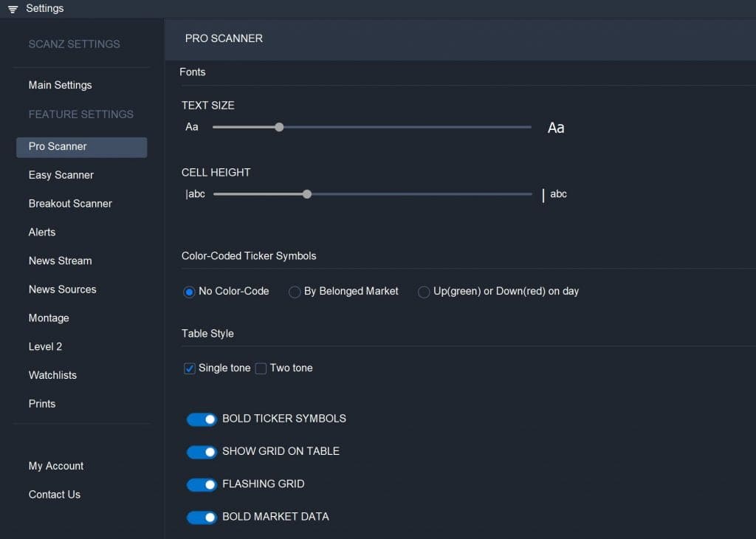Image resolution: width=756 pixels, height=539 pixels.
Task: Disable the Flashing Grid setting
Action: [201, 484]
